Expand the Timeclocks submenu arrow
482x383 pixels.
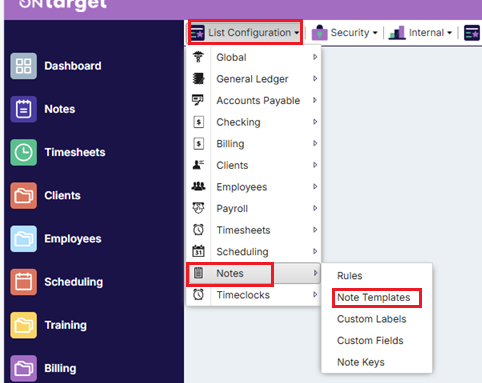tap(315, 294)
